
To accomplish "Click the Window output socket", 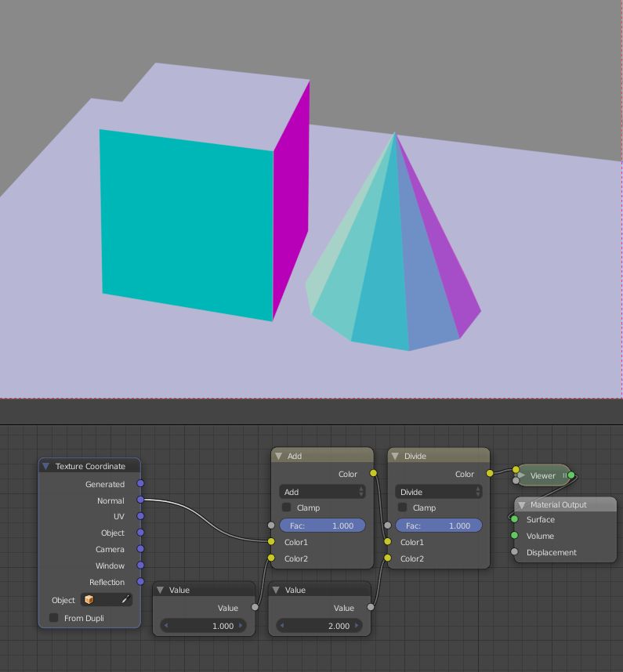I will point(140,565).
